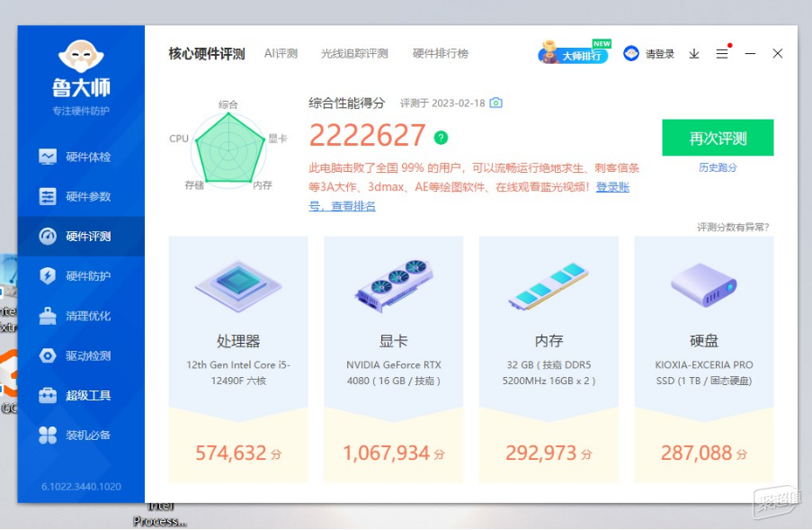Click the 硬件参数 list icon
The width and height of the screenshot is (812, 530).
48,196
